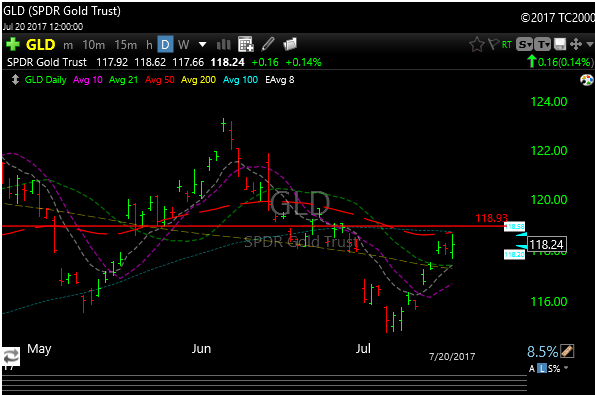Edit the 'EAvg 8' moving average label
The image size is (595, 395).
(x=280, y=80)
